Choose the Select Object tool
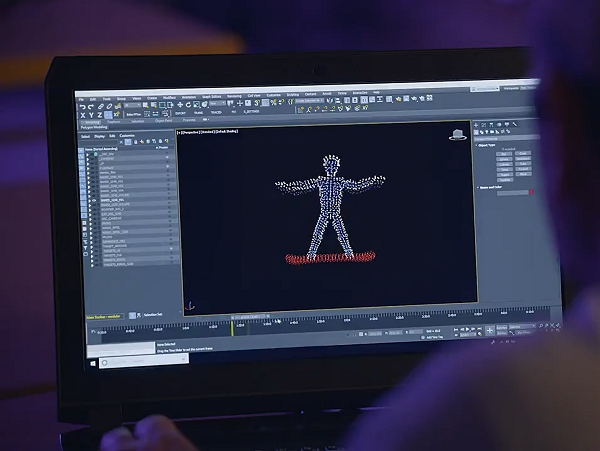This screenshot has height=451, width=600. pyautogui.click(x=145, y=105)
